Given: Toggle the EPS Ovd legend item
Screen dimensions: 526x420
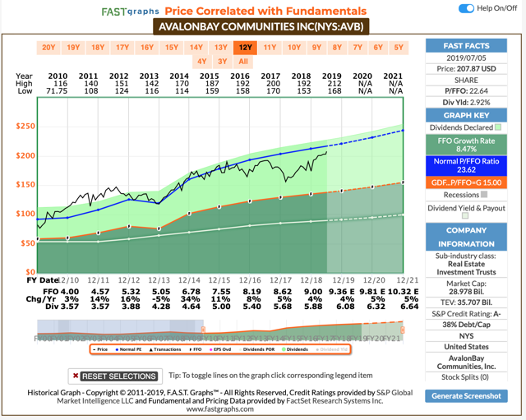Looking at the screenshot, I should click(220, 349).
